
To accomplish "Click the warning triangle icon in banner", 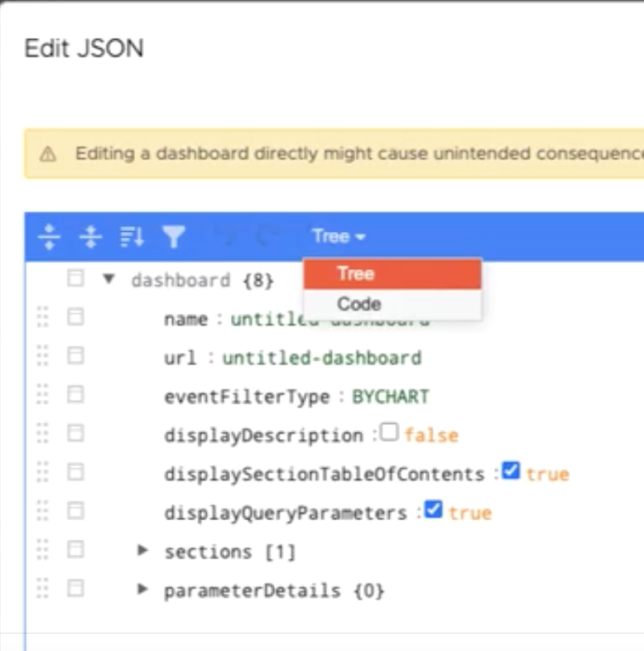I will (x=48, y=154).
